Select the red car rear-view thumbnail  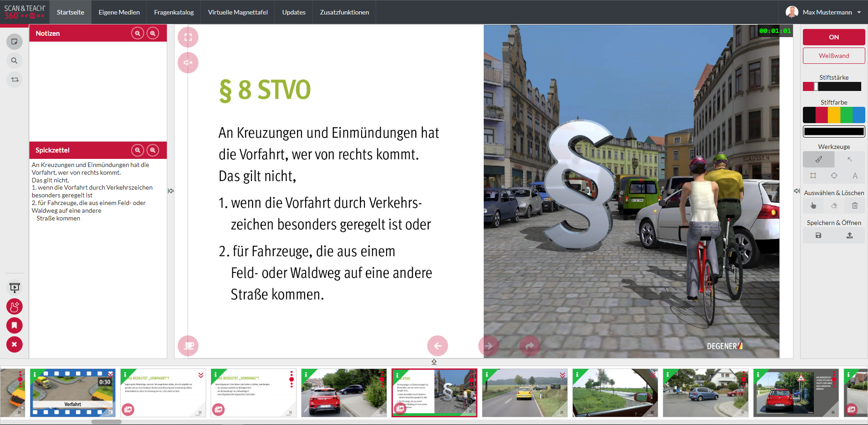(344, 393)
